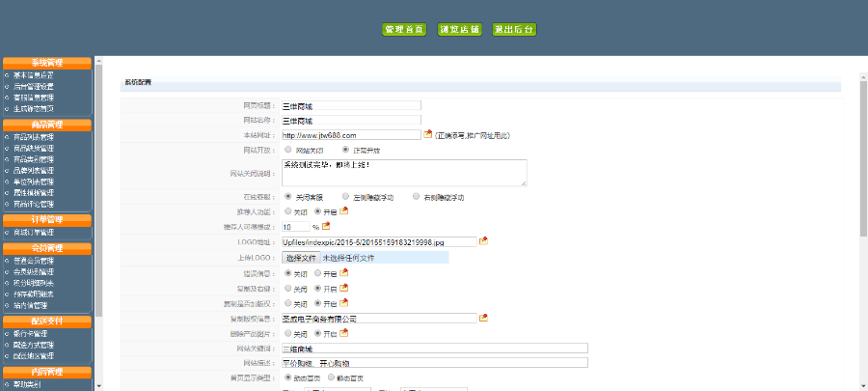Toggle the 会员管理 sidebar section header
The image size is (868, 391).
(47, 248)
